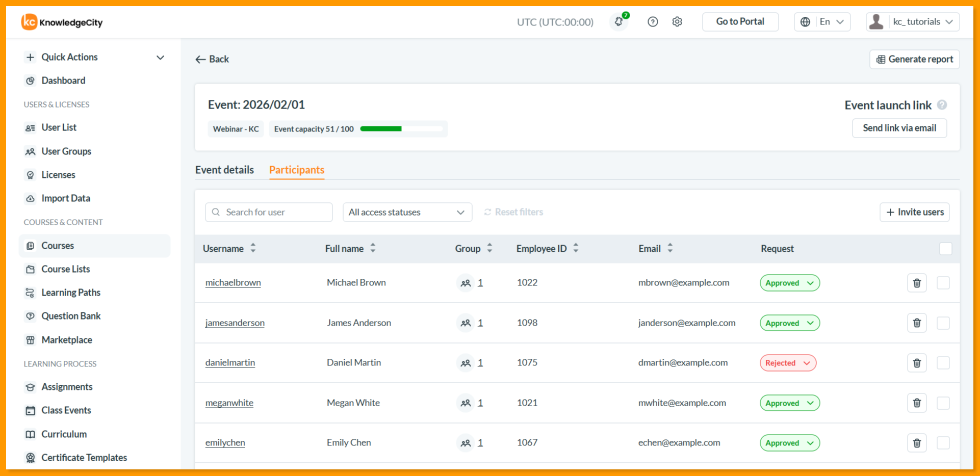Open the help question mark icon

pos(653,22)
